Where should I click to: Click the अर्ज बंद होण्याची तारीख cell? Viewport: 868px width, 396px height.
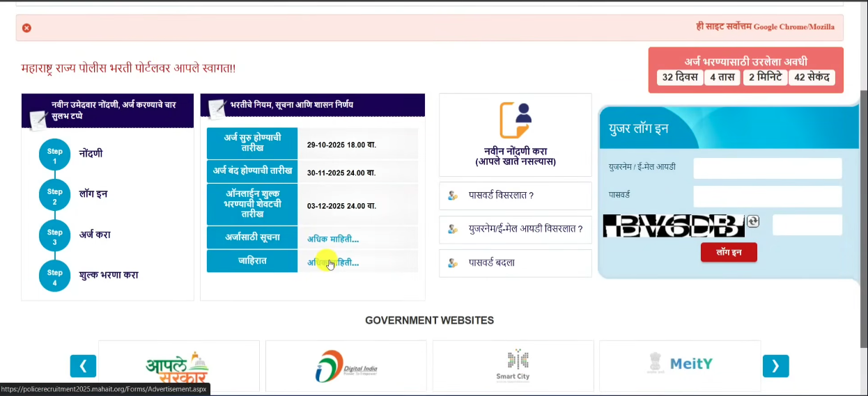coord(252,171)
